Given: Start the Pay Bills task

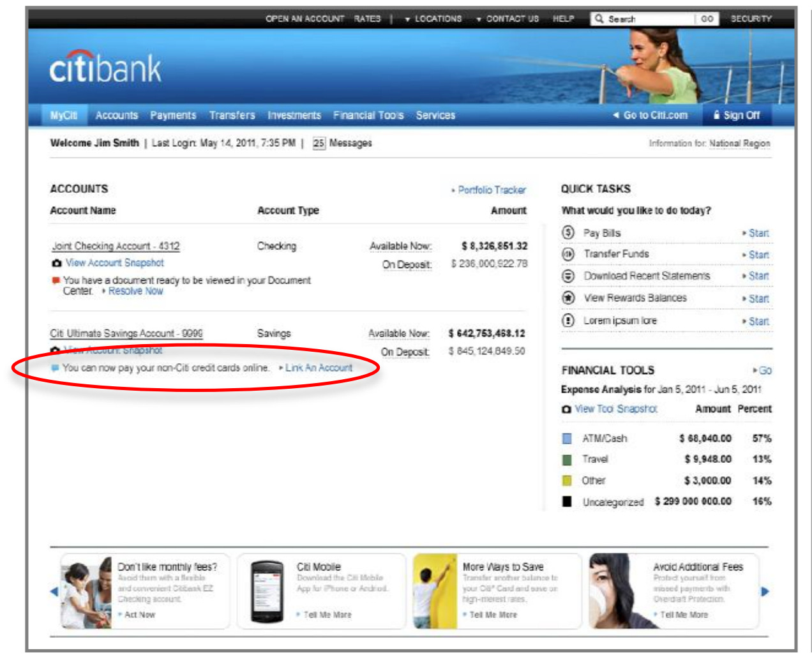Looking at the screenshot, I should [x=756, y=233].
